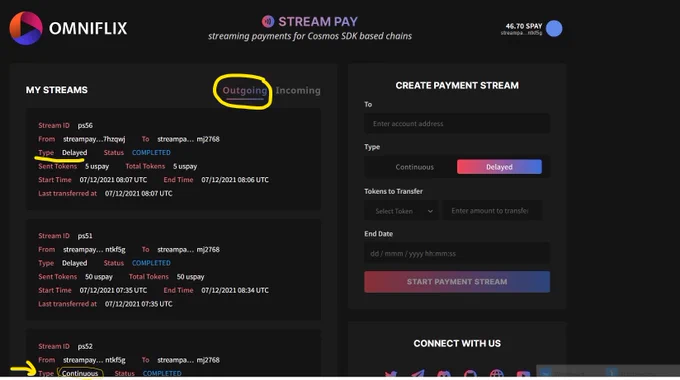Click the STREAM PAY title text

point(318,22)
